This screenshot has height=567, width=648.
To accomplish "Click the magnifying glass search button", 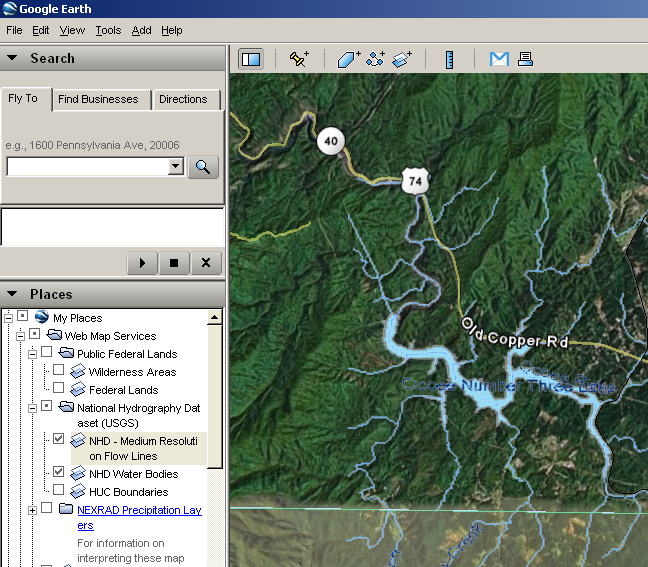I will pos(203,167).
